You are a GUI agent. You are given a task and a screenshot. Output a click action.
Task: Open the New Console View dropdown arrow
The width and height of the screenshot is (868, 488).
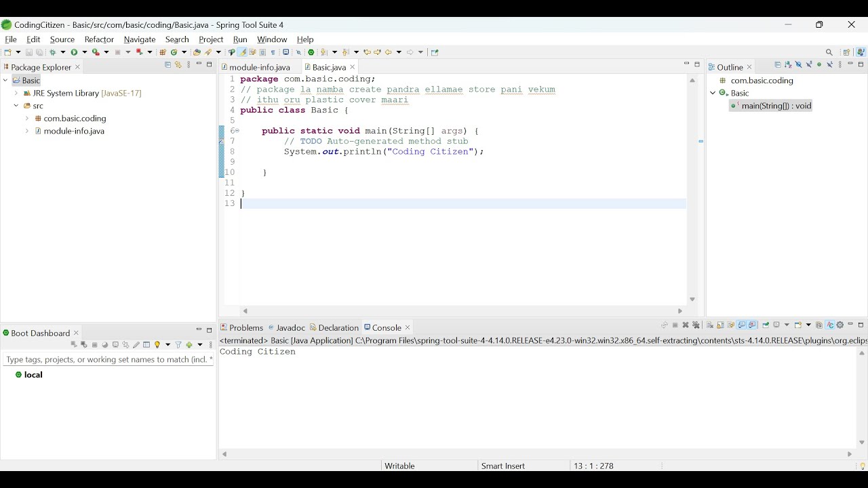[808, 325]
